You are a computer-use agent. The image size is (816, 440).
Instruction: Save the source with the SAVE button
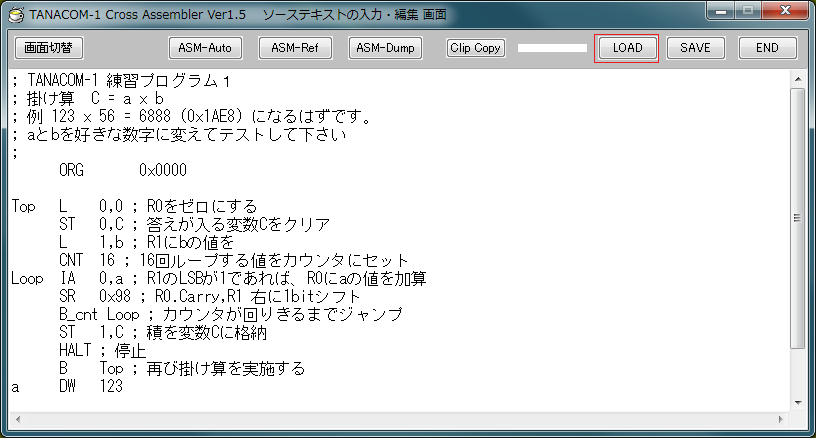pos(695,48)
